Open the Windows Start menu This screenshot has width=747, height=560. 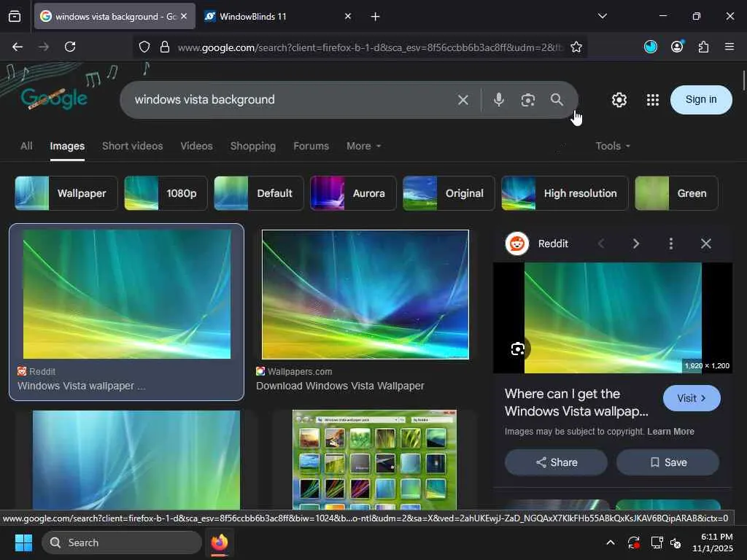[x=23, y=542]
